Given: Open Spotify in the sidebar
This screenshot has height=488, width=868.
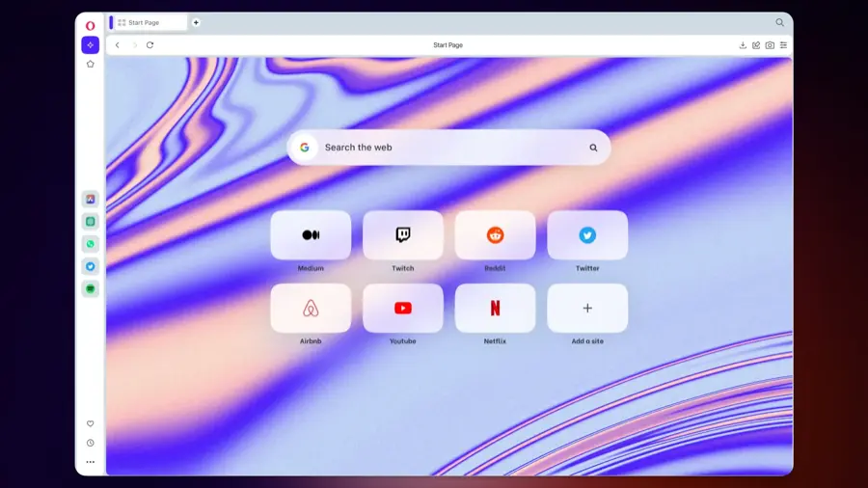Looking at the screenshot, I should [x=91, y=288].
